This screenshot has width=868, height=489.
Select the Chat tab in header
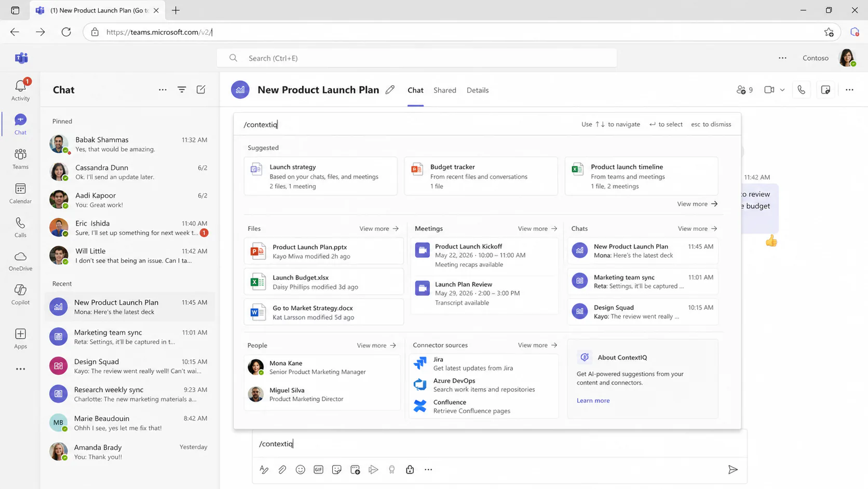point(415,90)
